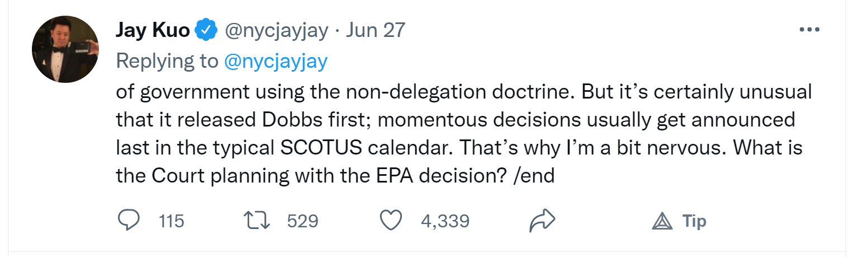Click the Replying to text

click(167, 62)
